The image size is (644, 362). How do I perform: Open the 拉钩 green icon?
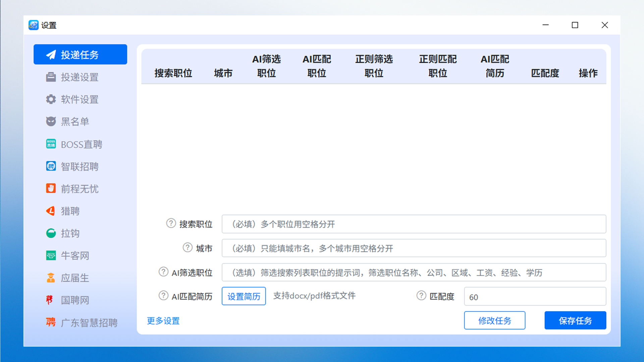pyautogui.click(x=51, y=233)
